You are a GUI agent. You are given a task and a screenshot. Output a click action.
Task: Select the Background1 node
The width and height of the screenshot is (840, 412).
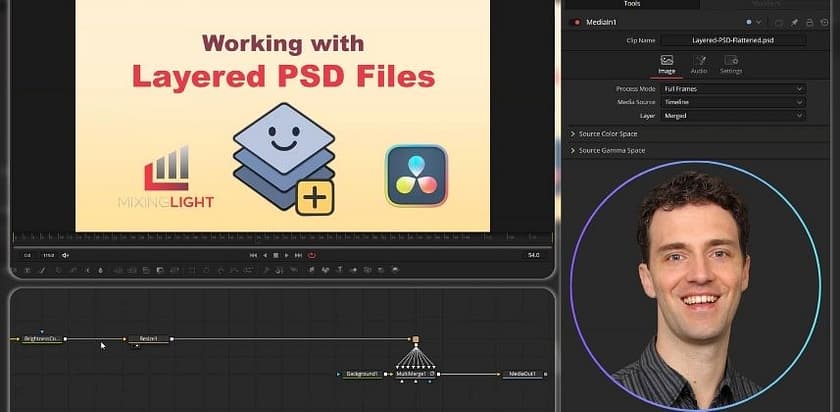tap(362, 374)
